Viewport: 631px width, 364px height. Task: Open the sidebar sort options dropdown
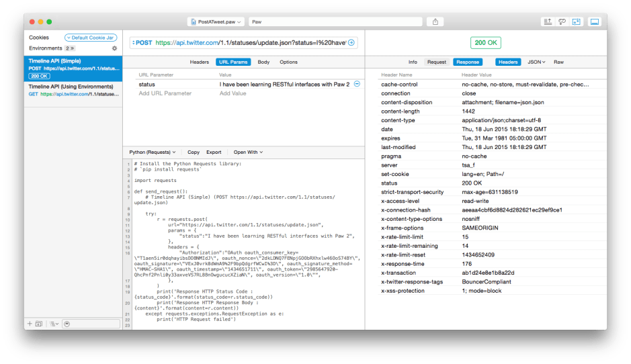[54, 324]
